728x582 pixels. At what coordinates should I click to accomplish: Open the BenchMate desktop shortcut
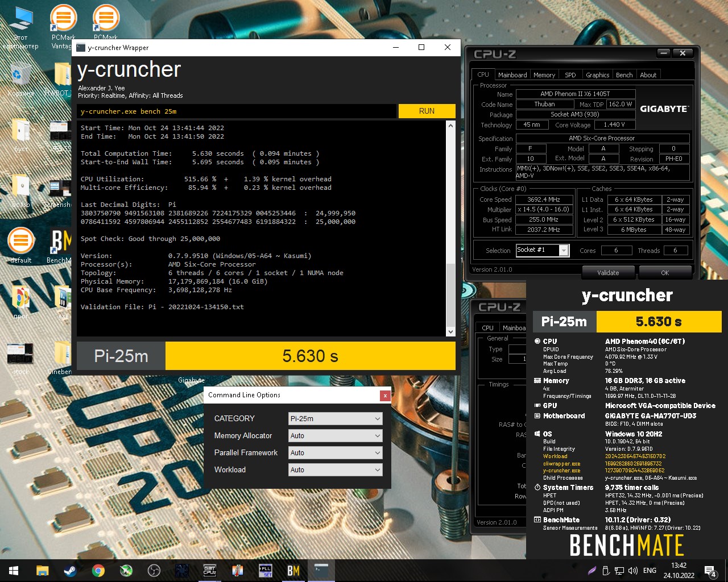tap(60, 246)
